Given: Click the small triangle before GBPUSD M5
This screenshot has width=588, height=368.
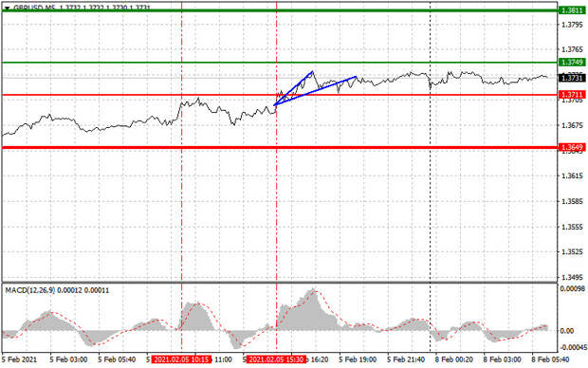Looking at the screenshot, I should tap(8, 8).
